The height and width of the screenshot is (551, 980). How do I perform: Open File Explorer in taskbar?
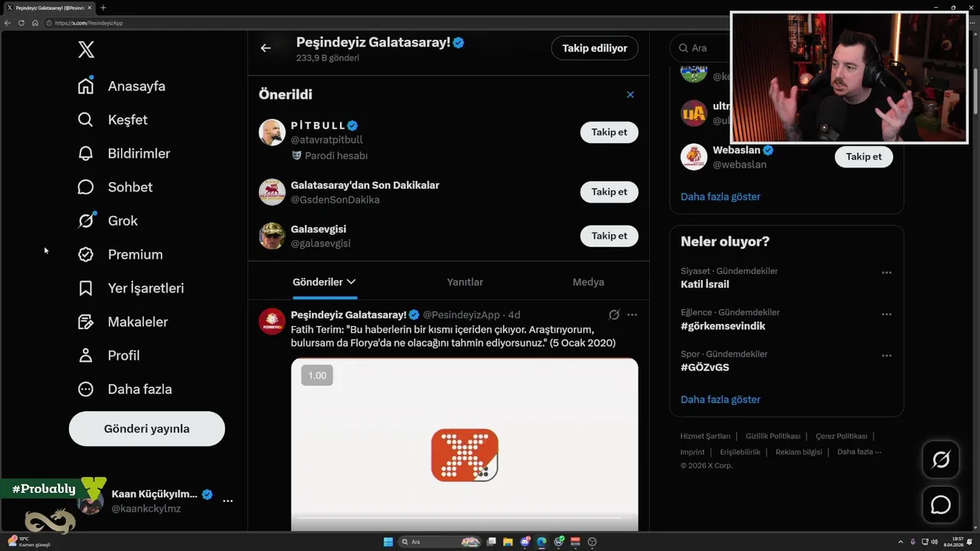508,542
